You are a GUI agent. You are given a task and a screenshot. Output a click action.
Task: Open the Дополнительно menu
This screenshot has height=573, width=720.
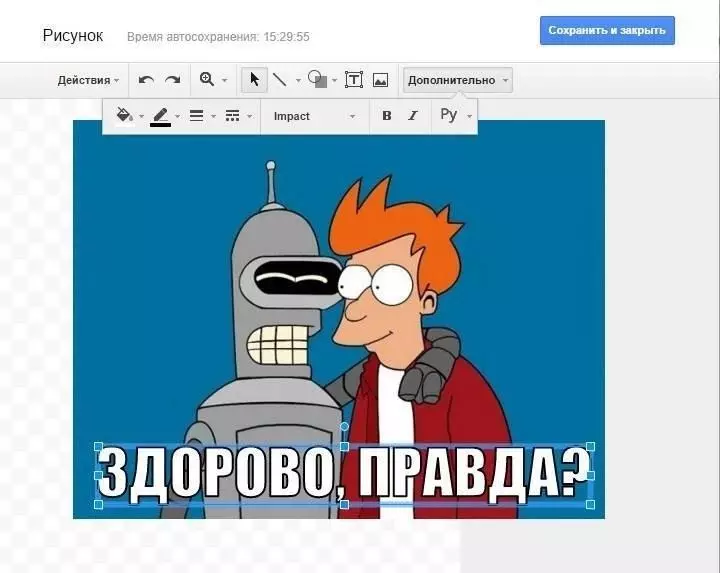[x=458, y=80]
